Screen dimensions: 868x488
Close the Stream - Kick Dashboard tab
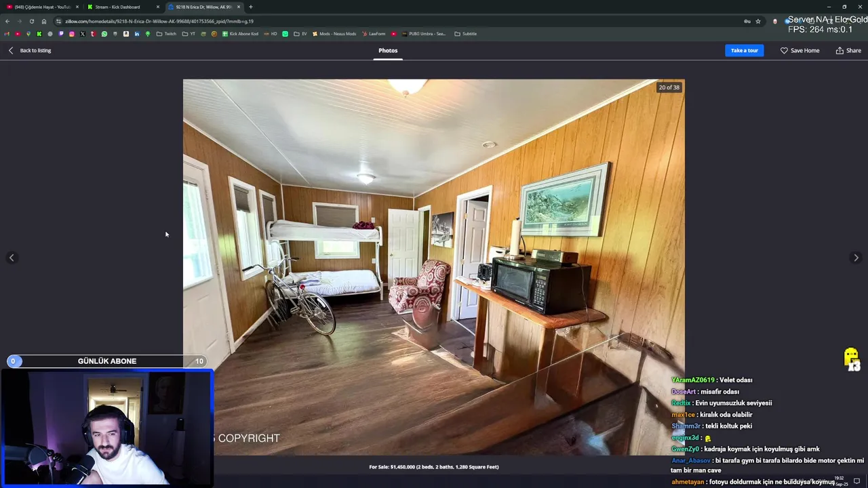pyautogui.click(x=158, y=7)
